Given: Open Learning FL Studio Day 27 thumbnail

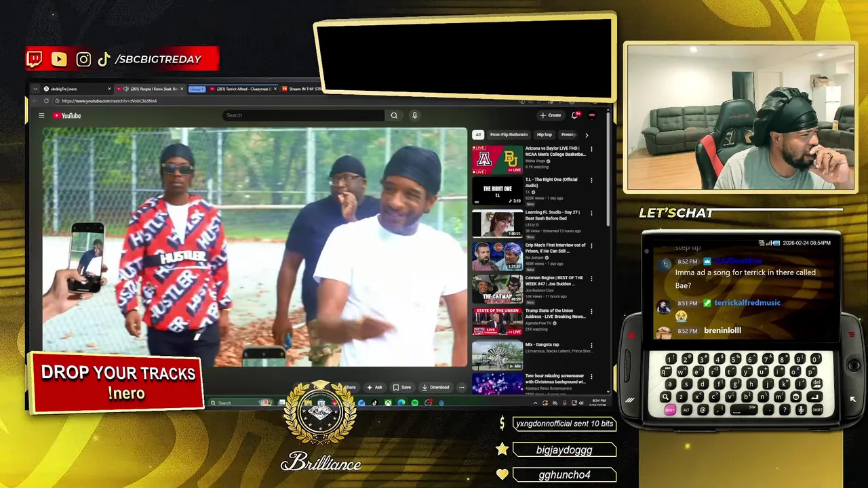Looking at the screenshot, I should (498, 224).
